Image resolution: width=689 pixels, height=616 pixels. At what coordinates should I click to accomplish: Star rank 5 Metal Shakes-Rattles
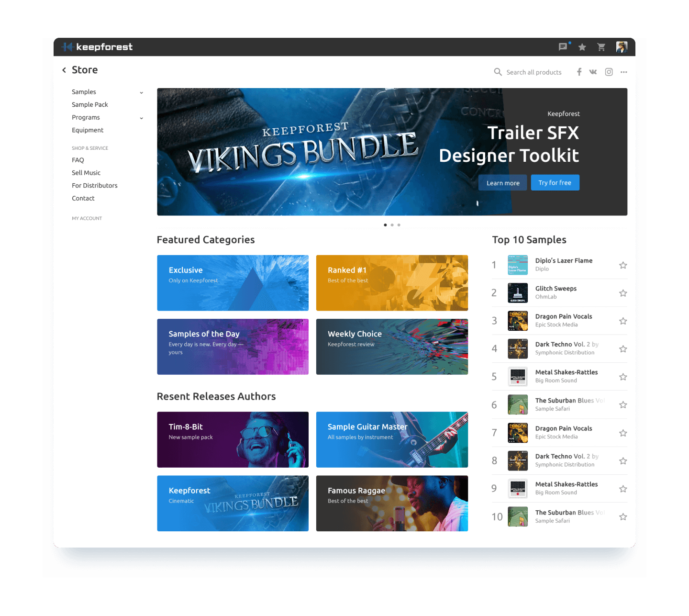coord(623,377)
